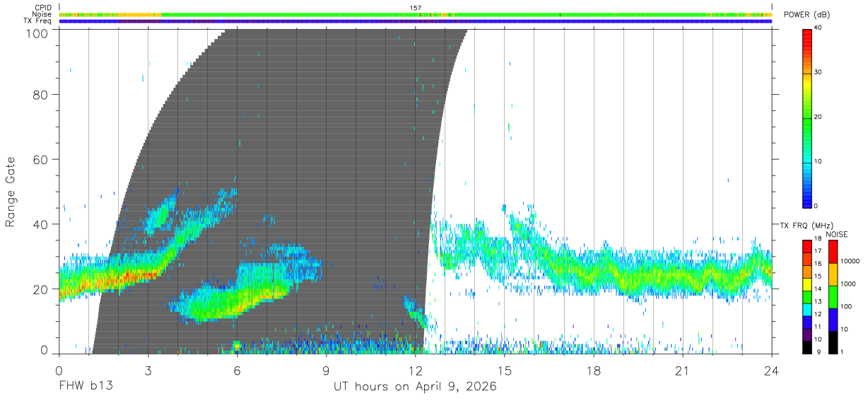The width and height of the screenshot is (868, 401).
Task: Click the POWER (dB) colorbar
Action: (807, 117)
